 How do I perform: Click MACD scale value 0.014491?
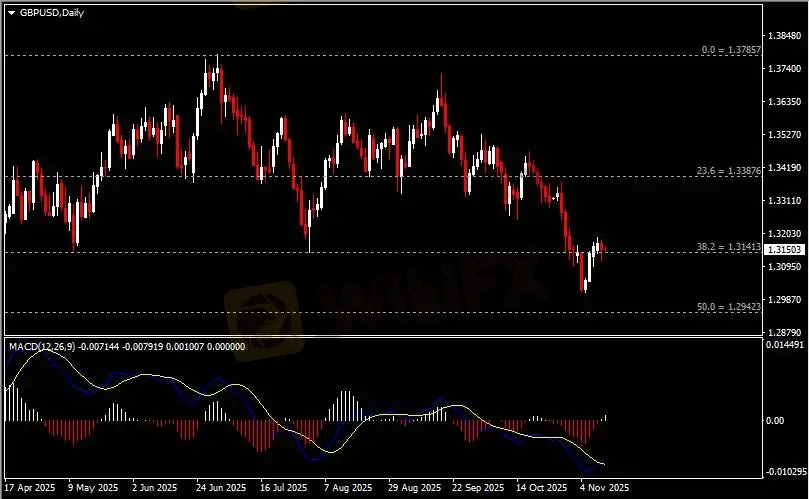(785, 345)
